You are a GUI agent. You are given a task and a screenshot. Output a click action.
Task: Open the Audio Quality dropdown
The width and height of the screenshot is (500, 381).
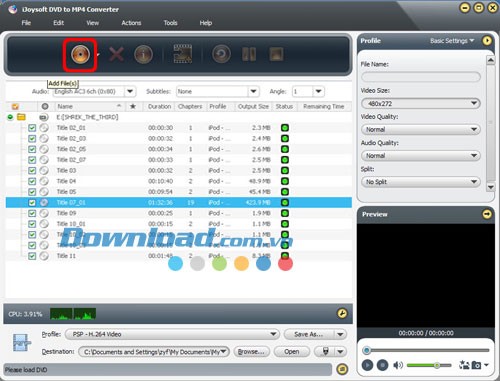click(421, 156)
